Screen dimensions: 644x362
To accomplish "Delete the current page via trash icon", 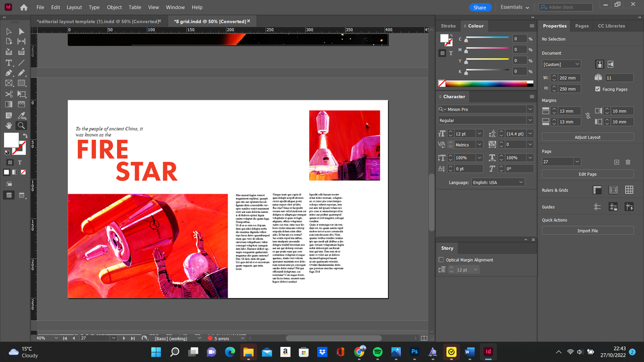I will coord(628,162).
